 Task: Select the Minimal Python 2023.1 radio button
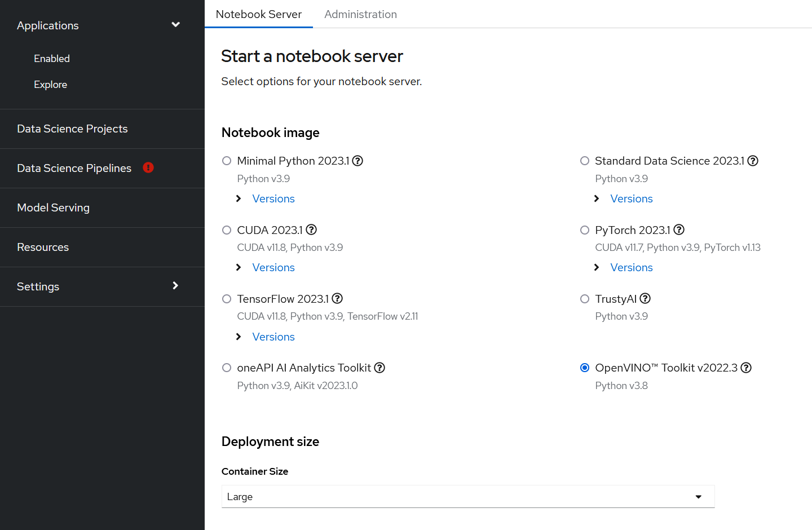(227, 161)
